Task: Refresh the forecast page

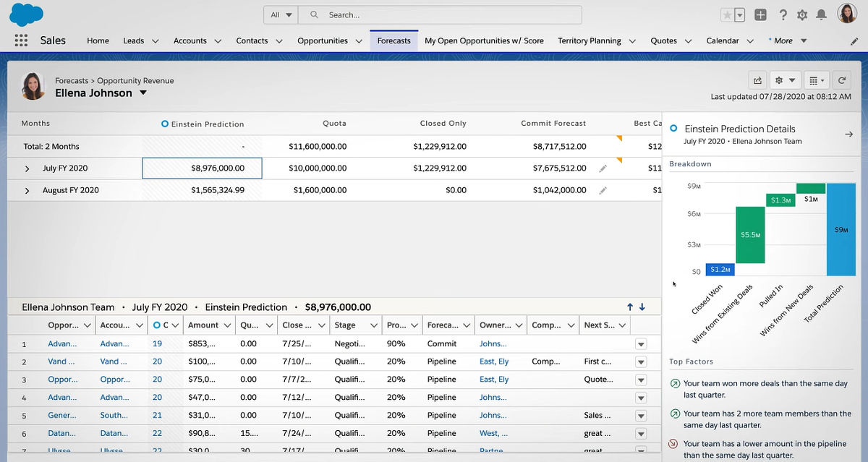Action: 841,80
